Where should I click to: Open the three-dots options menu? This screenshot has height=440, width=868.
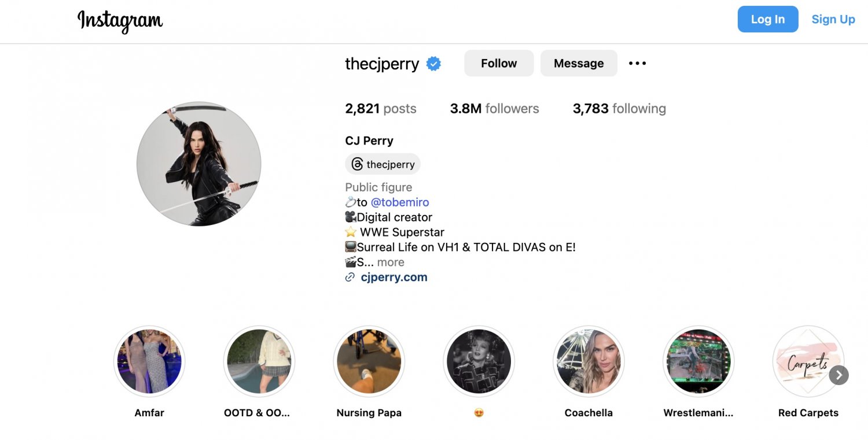[637, 63]
